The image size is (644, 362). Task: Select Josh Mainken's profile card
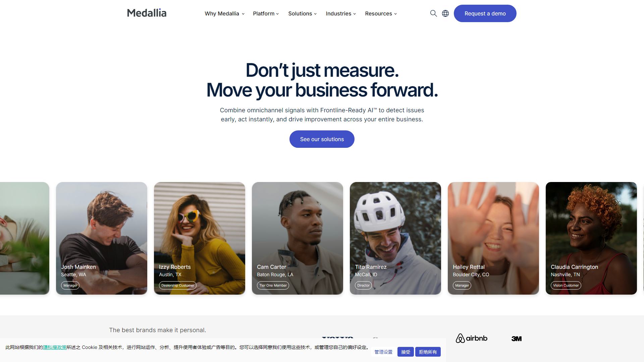coord(102,238)
